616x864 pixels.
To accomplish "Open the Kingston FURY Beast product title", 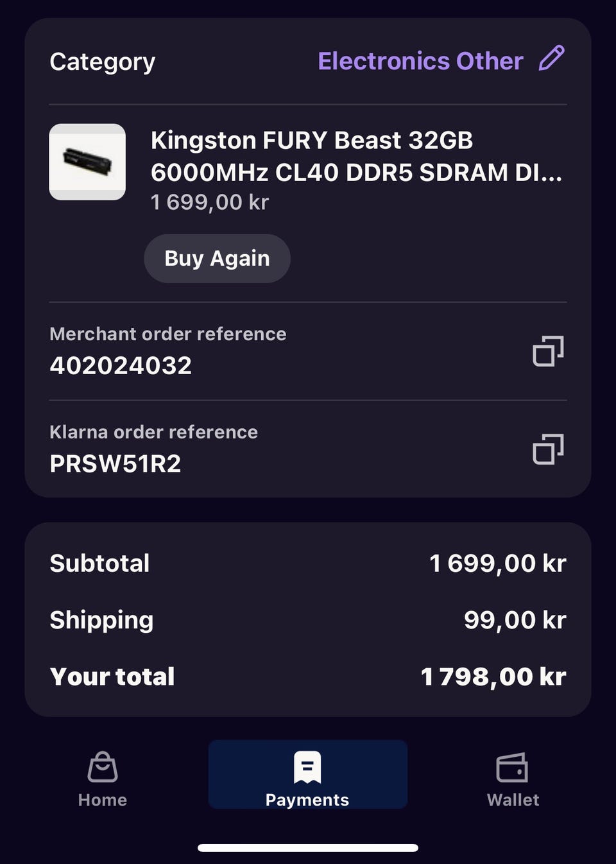I will point(356,156).
